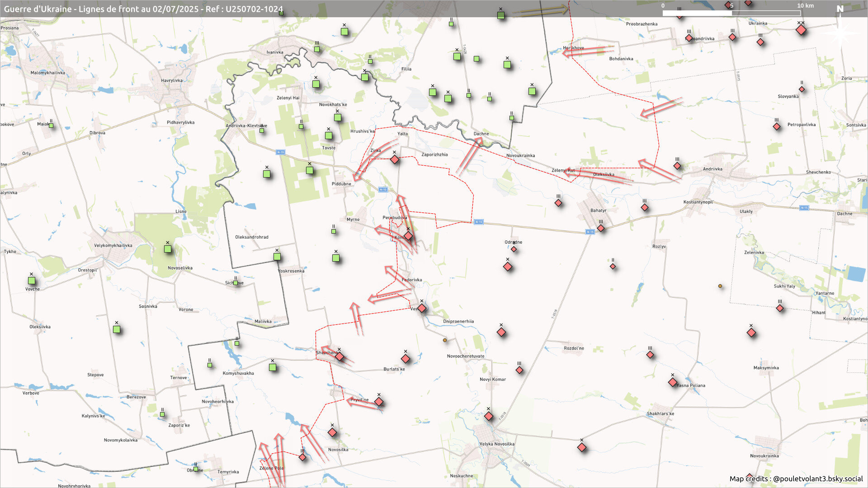Select the Kostiantynopil' town label
Screen dimensions: 868x488
coord(698,202)
